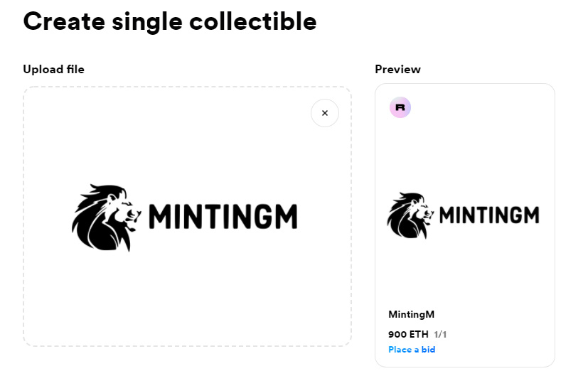Click the empty space below the uploaded logo
This screenshot has width=588, height=376.
(x=187, y=298)
